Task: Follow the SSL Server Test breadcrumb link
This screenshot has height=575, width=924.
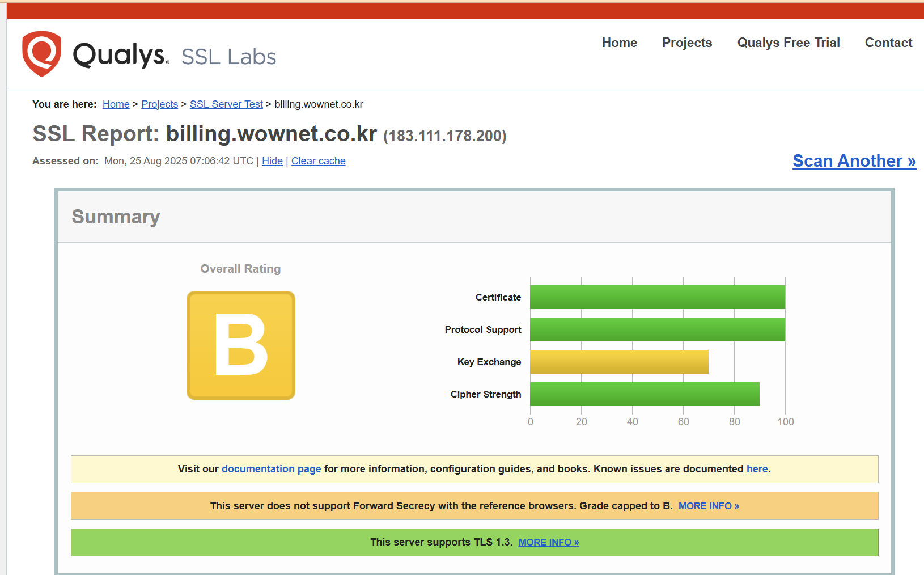Action: click(226, 104)
